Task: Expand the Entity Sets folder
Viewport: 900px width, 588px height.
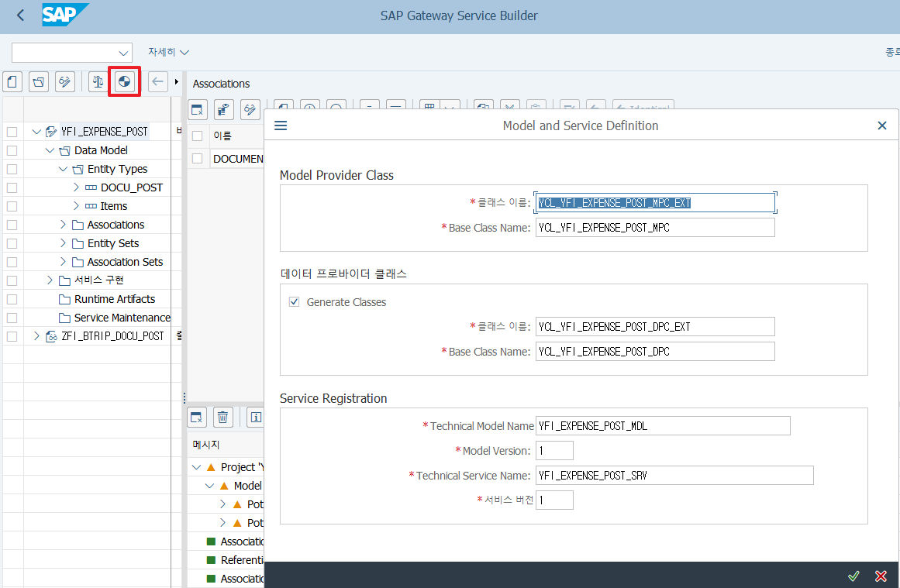Action: click(x=63, y=243)
